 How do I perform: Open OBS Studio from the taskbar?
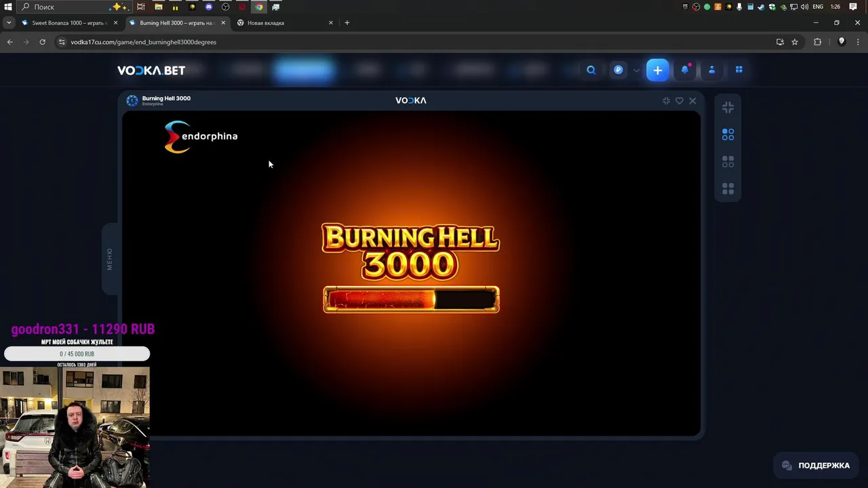[x=226, y=7]
